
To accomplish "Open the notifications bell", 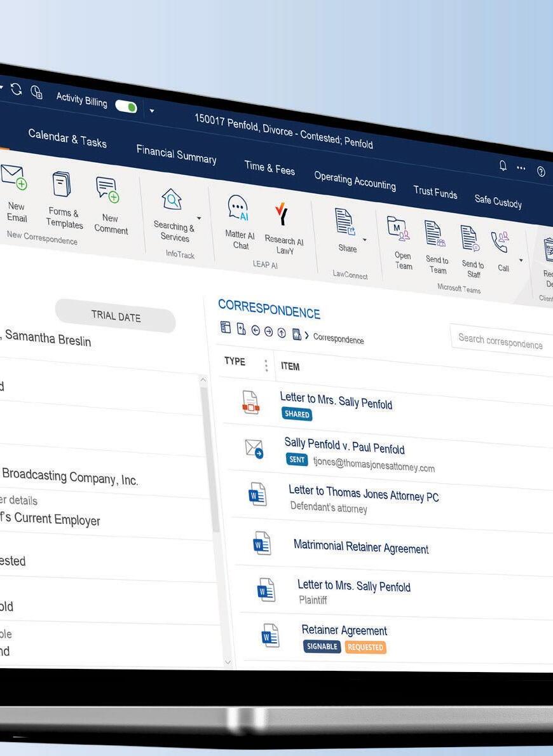I will tap(503, 165).
